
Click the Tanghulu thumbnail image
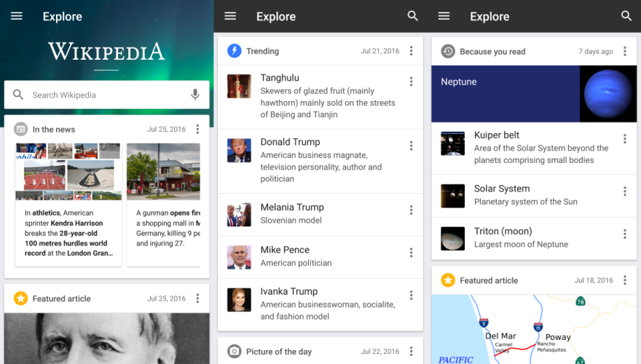239,86
